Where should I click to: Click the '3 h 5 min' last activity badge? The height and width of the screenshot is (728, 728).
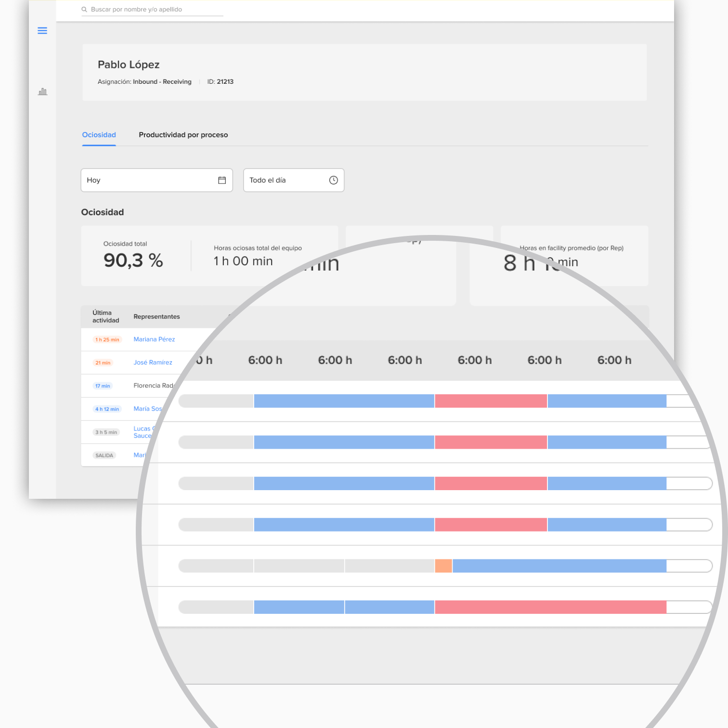[x=106, y=432]
